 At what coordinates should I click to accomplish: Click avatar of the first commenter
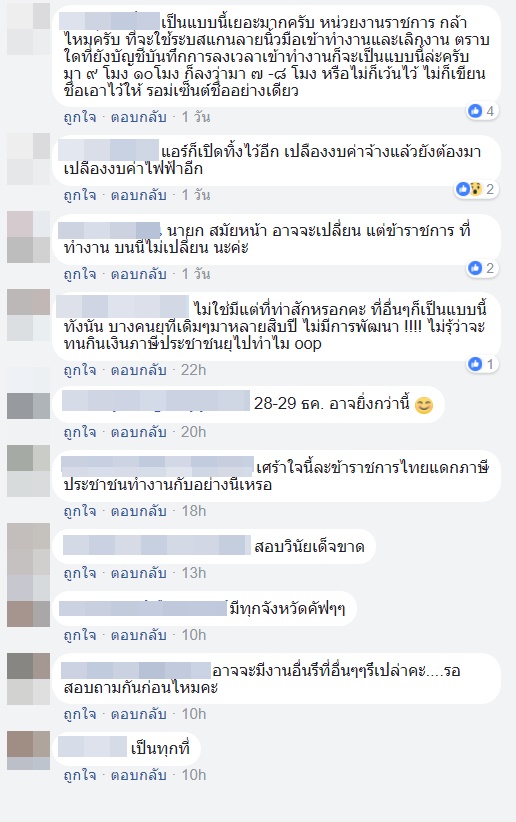(28, 29)
